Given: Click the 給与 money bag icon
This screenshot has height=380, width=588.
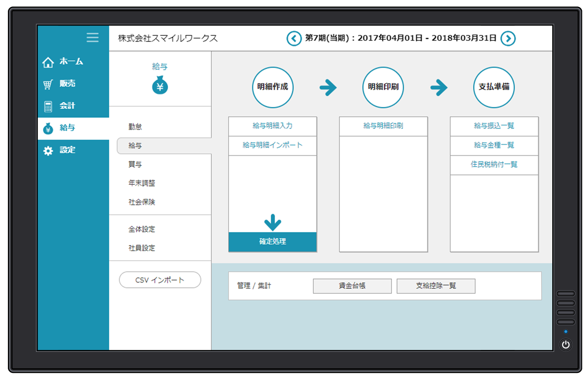Looking at the screenshot, I should [160, 85].
